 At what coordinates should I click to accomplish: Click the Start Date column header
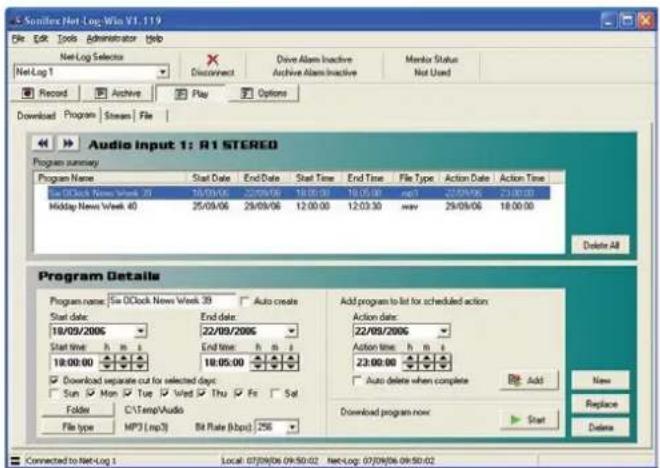click(212, 178)
